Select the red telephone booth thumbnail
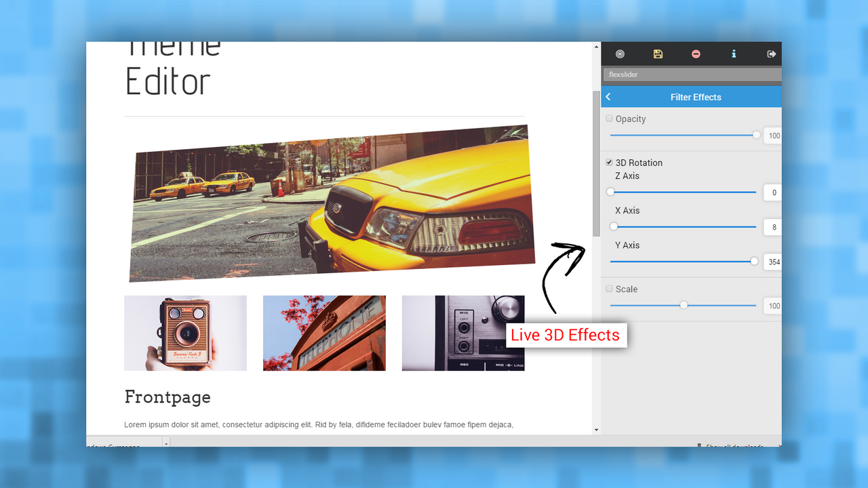The width and height of the screenshot is (868, 488). point(324,333)
